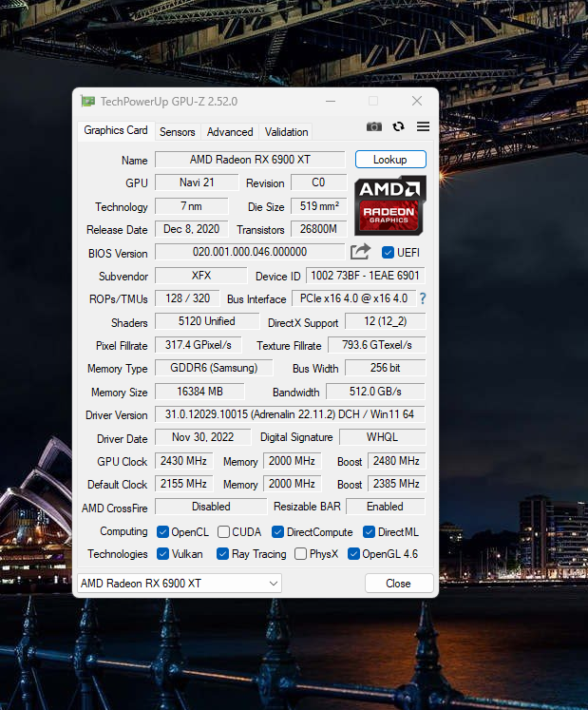Screen dimensions: 588x710
Task: Click the ROPs/TMUs value 128 / 320
Action: [187, 298]
